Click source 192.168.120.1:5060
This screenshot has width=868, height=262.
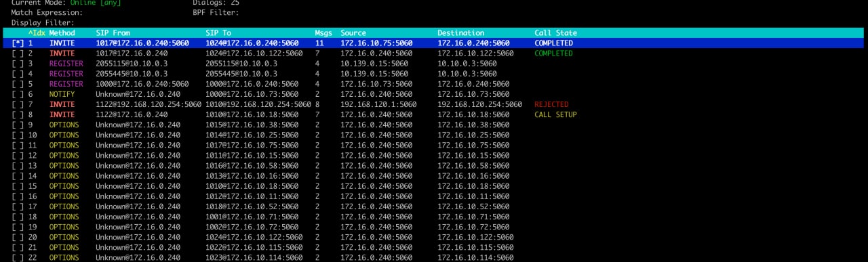tap(378, 105)
